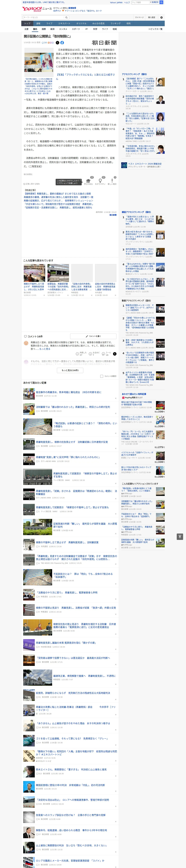
Task: Select the トップ navigation tab
Action: point(27,24)
